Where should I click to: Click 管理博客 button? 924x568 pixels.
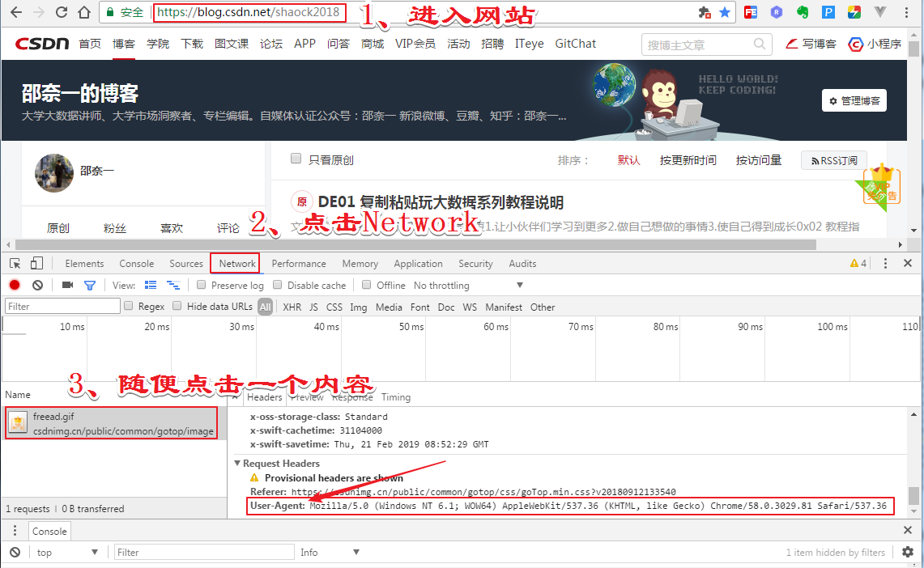[854, 100]
